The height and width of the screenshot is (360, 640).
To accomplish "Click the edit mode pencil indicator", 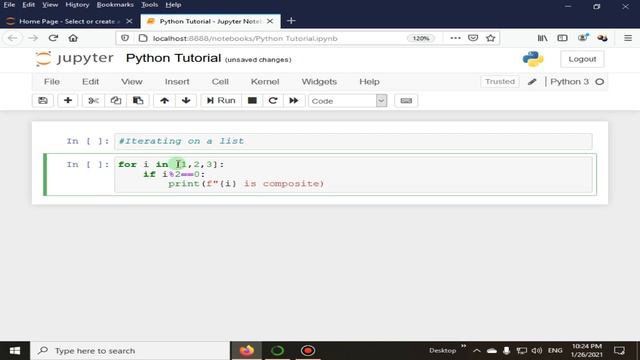I will coord(532,82).
